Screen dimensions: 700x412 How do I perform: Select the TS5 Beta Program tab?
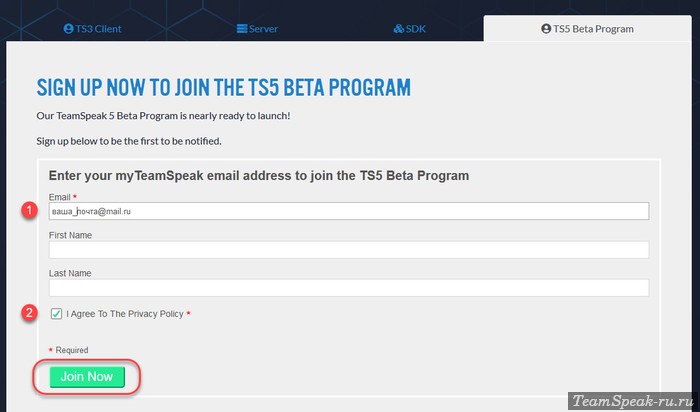588,29
